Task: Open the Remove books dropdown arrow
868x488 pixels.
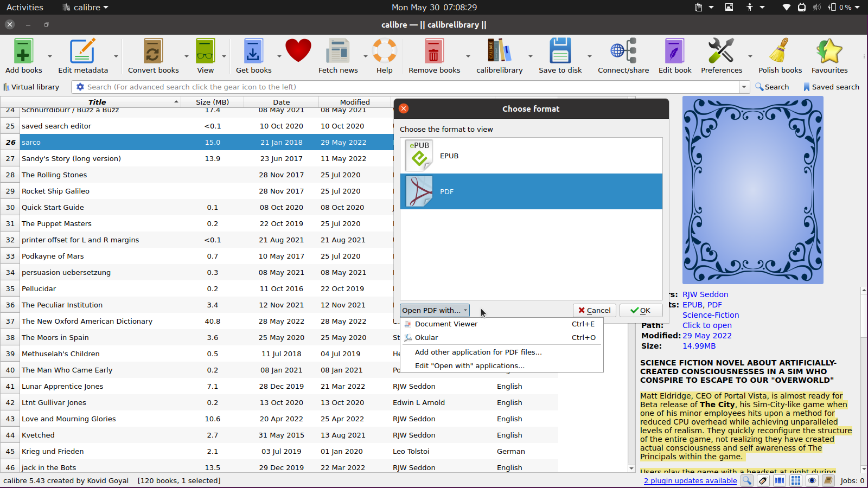Action: 468,56
